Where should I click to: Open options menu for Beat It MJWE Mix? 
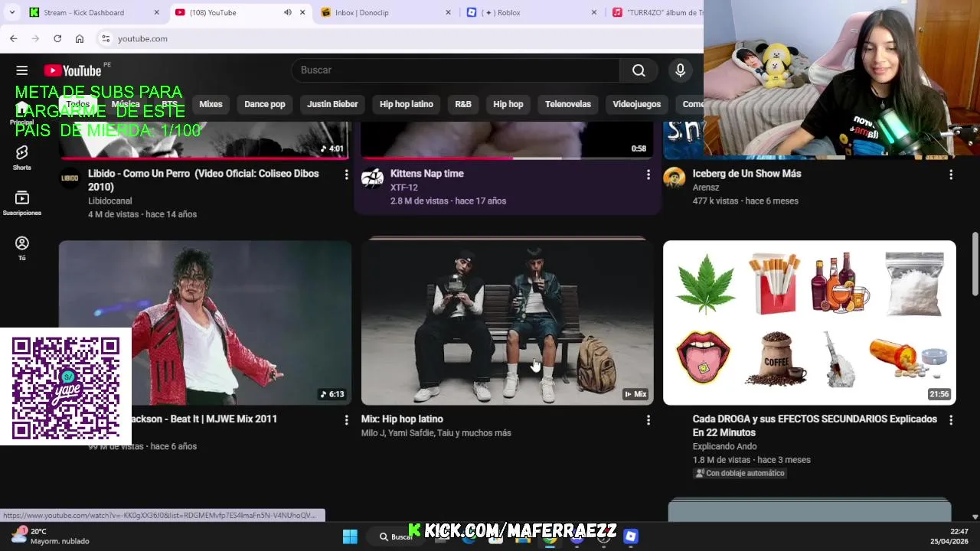point(346,420)
